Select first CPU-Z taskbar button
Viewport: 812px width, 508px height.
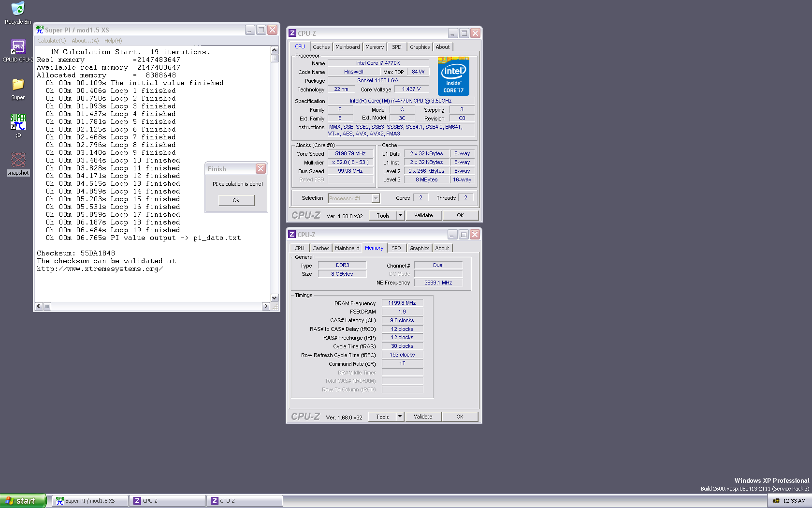168,501
